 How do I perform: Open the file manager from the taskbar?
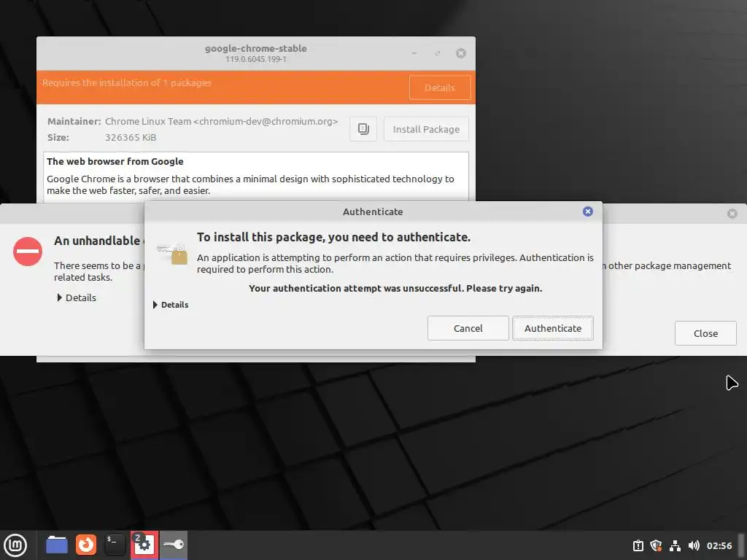[x=57, y=545]
